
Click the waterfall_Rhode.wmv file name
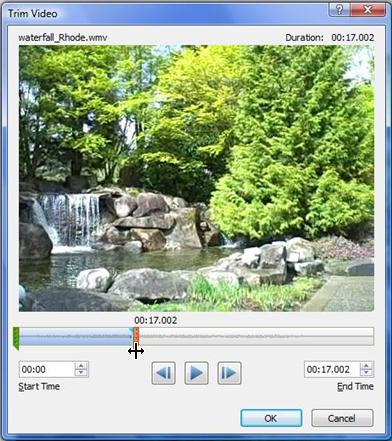click(x=63, y=37)
